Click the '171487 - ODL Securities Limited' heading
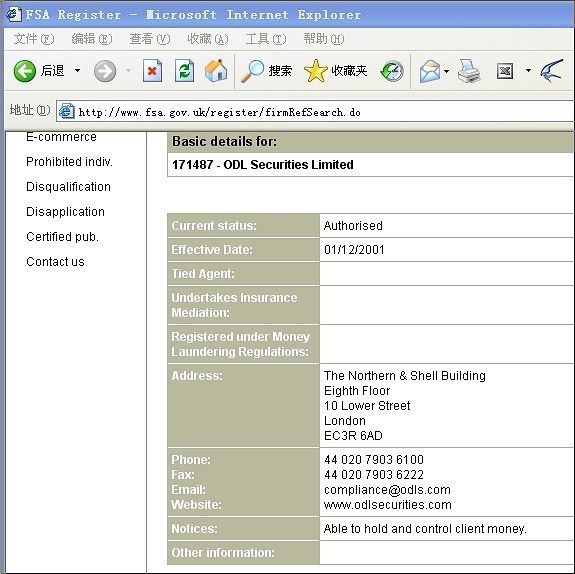Screen dimensions: 575x574 tap(263, 165)
